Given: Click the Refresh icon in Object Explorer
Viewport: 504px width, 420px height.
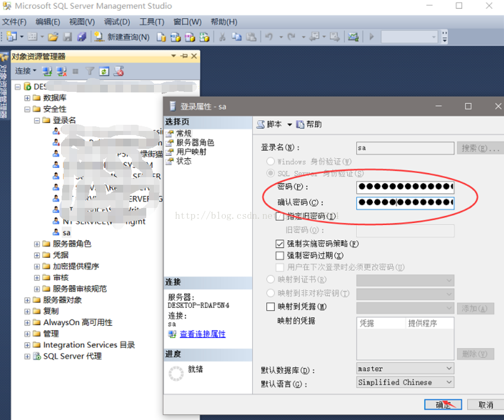Looking at the screenshot, I should click(x=104, y=71).
